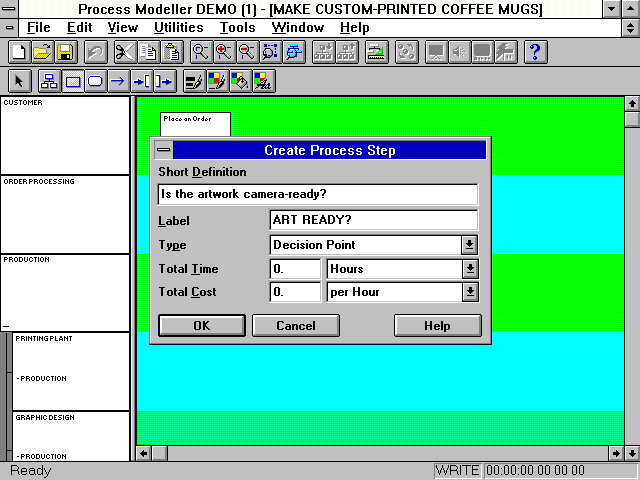Select the arrow pointer tool
The image size is (640, 480).
click(19, 82)
